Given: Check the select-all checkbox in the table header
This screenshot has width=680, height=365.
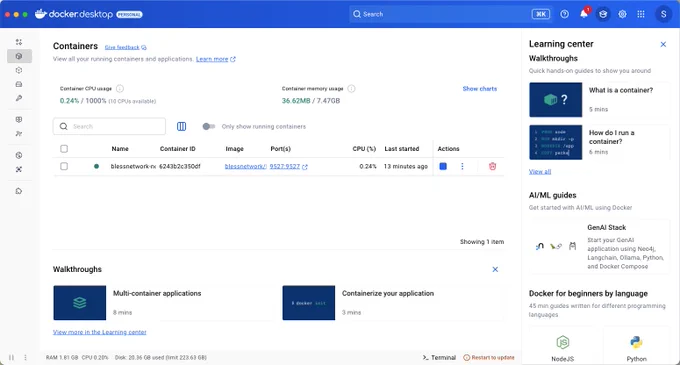Looking at the screenshot, I should (64, 149).
